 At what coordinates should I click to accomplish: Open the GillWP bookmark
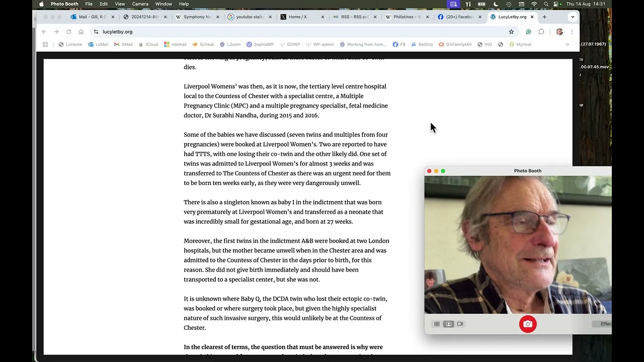click(x=289, y=44)
